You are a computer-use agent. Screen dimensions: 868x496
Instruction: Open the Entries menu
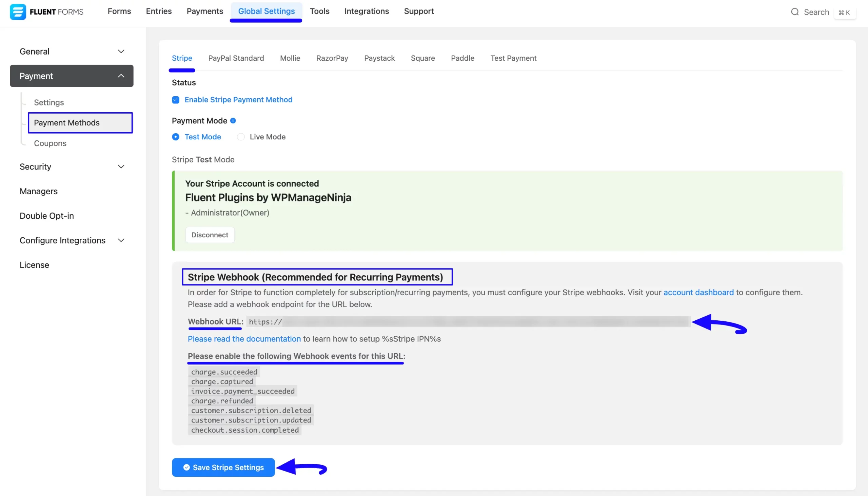pyautogui.click(x=159, y=11)
